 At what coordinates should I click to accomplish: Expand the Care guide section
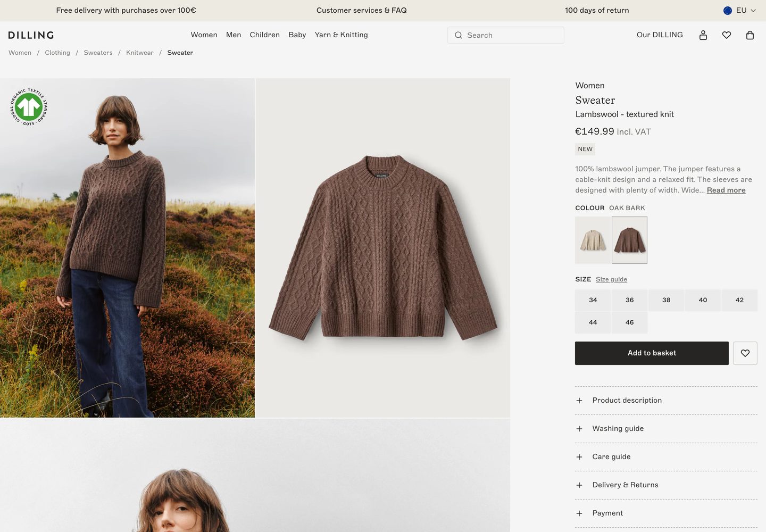click(666, 457)
